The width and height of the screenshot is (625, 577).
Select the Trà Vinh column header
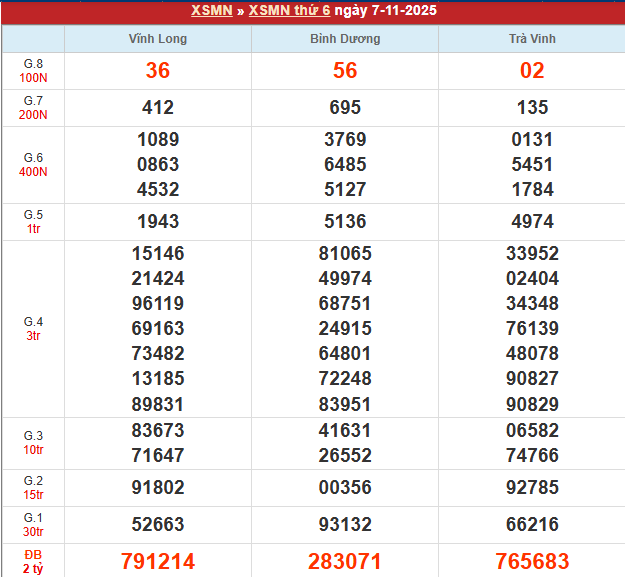532,39
